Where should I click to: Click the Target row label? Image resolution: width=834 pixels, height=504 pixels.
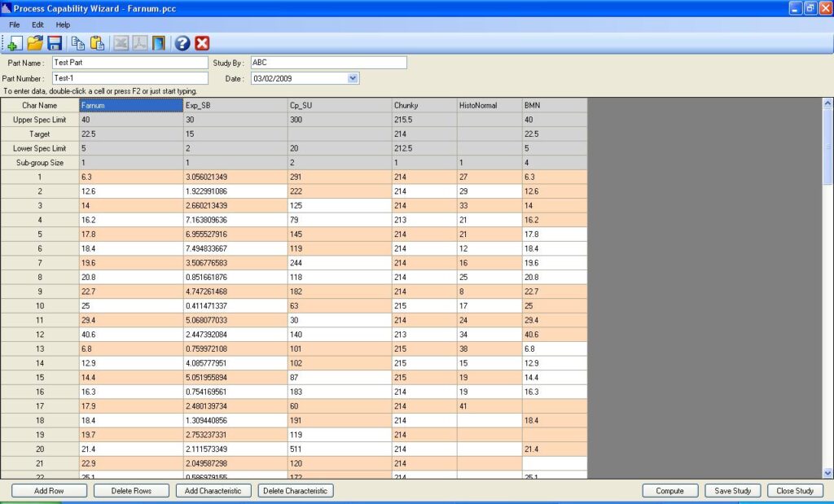(x=40, y=134)
